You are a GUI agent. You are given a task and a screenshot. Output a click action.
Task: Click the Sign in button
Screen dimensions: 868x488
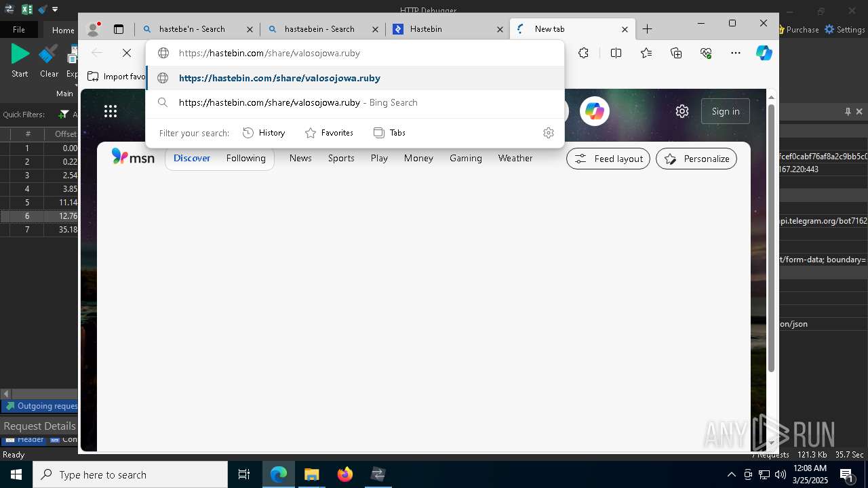pos(726,111)
